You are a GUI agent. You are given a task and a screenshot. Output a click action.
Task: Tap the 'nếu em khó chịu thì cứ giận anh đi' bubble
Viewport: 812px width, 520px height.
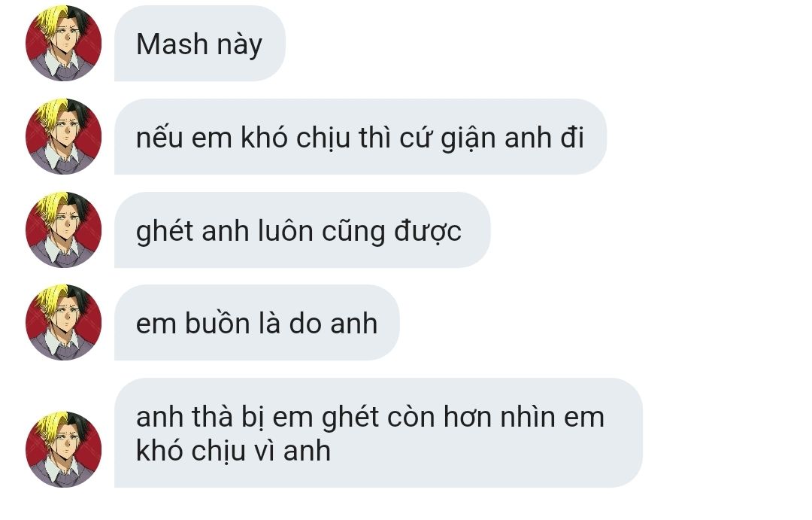click(x=360, y=136)
